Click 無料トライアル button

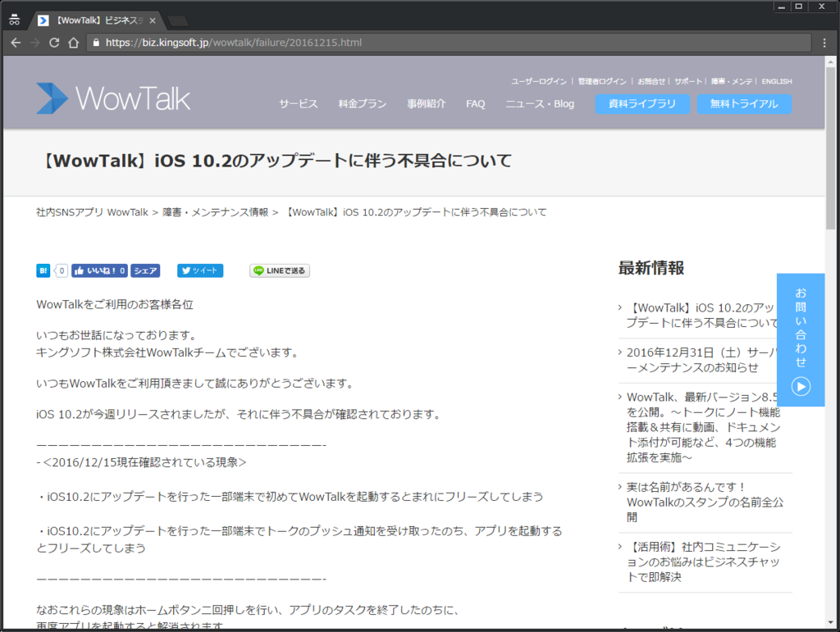point(744,104)
